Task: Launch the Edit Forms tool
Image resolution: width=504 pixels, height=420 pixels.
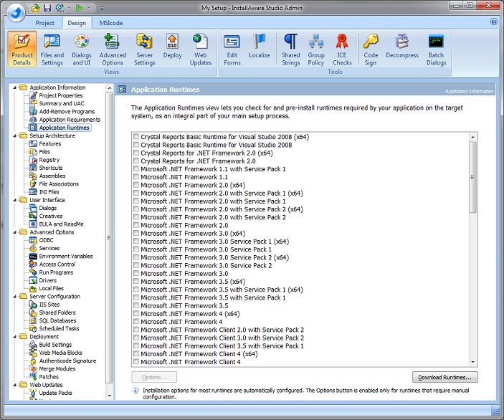Action: [x=232, y=49]
